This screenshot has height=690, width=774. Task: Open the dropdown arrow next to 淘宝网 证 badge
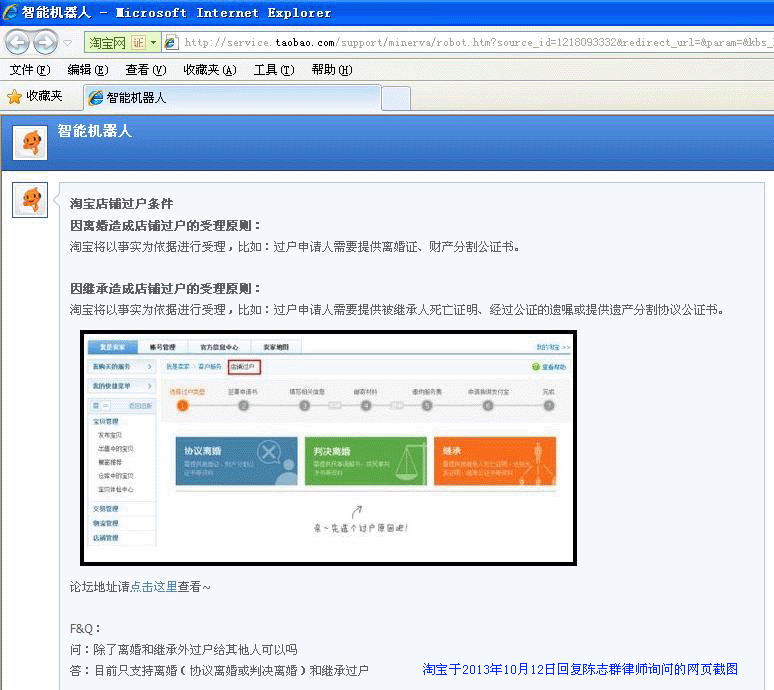pyautogui.click(x=154, y=43)
